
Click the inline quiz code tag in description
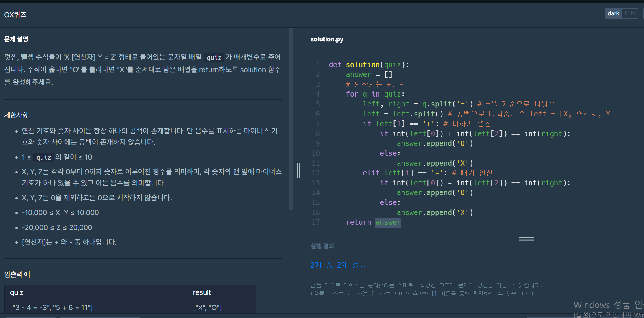[x=214, y=57]
